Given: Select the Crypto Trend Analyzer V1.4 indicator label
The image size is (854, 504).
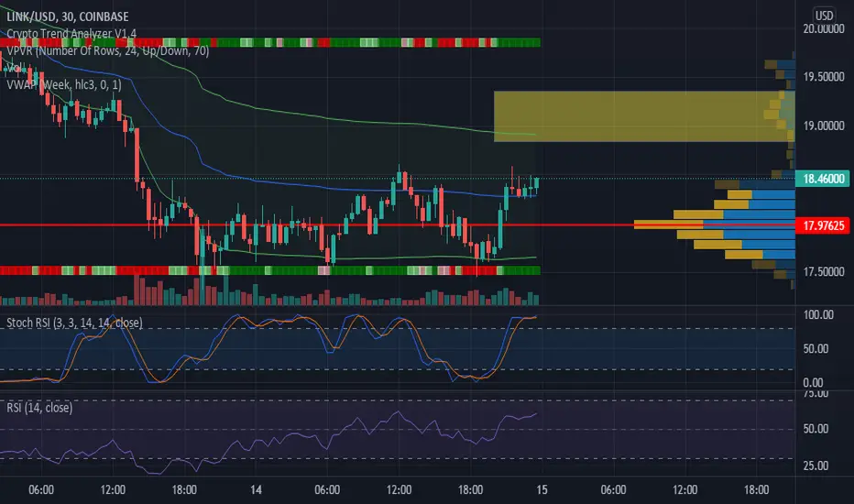Looking at the screenshot, I should click(x=71, y=34).
